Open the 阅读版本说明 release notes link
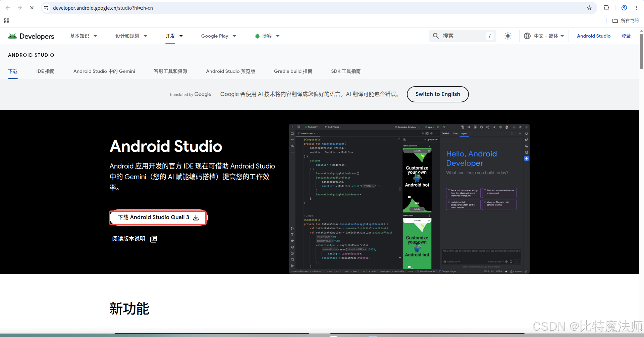Image resolution: width=644 pixels, height=337 pixels. pos(135,239)
